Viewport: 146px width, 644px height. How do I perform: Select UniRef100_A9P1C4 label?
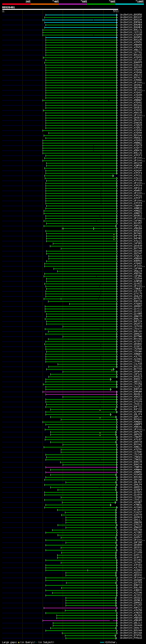coord(131,188)
